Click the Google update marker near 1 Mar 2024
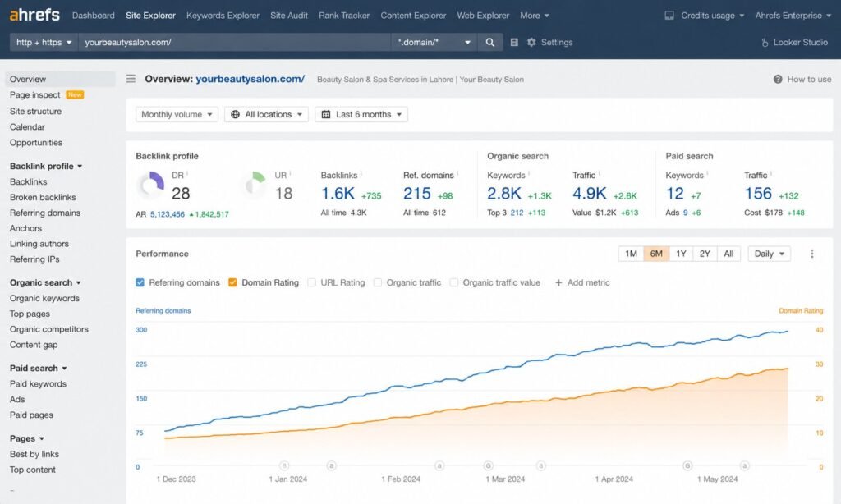Screen dimensions: 841x504 [x=488, y=465]
